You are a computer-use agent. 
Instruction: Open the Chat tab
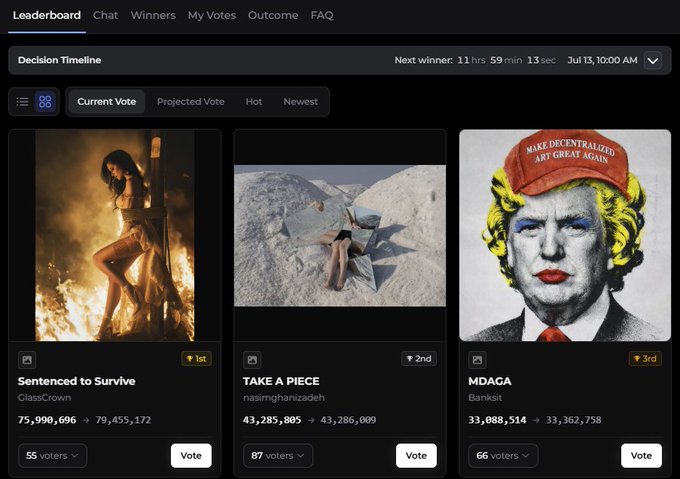(105, 16)
